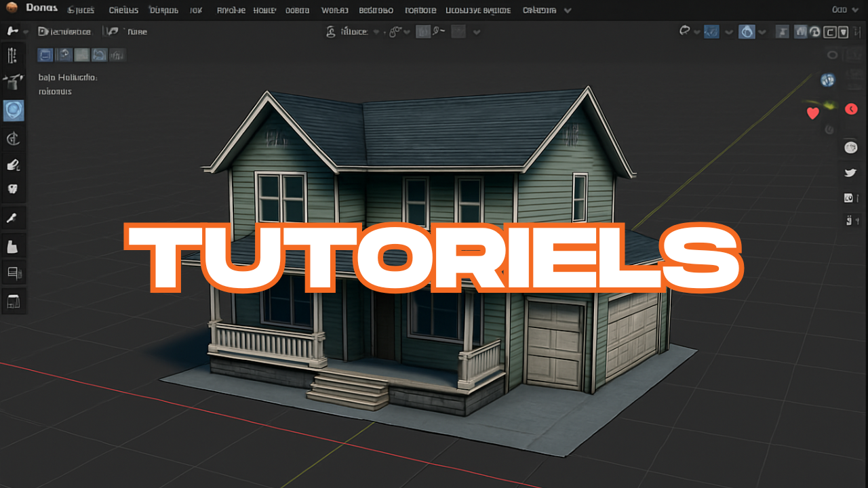Viewport: 868px width, 488px height.
Task: Expand the dropdown arrow beside the last top menu
Action: tap(568, 10)
